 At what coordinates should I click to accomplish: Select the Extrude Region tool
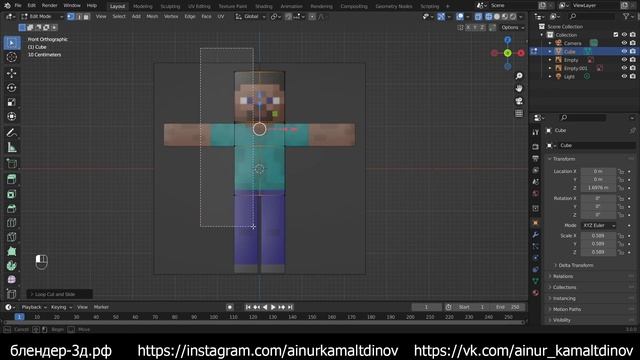(x=12, y=179)
